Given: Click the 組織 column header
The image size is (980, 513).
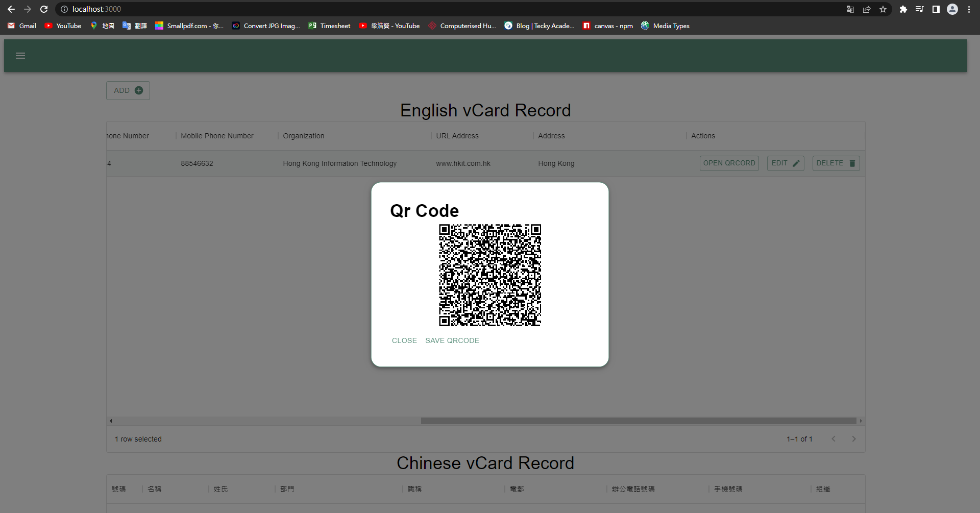Looking at the screenshot, I should click(823, 489).
